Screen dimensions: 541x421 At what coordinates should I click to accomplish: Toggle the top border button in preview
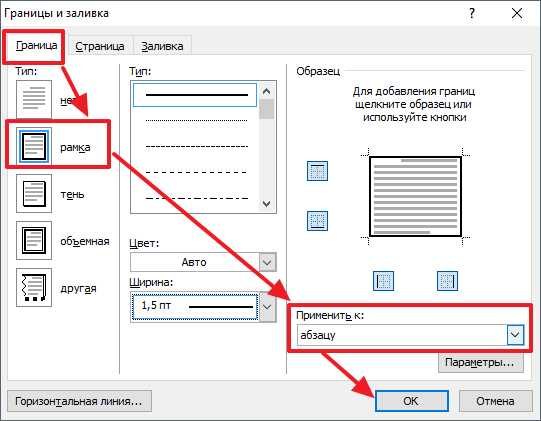click(x=317, y=171)
